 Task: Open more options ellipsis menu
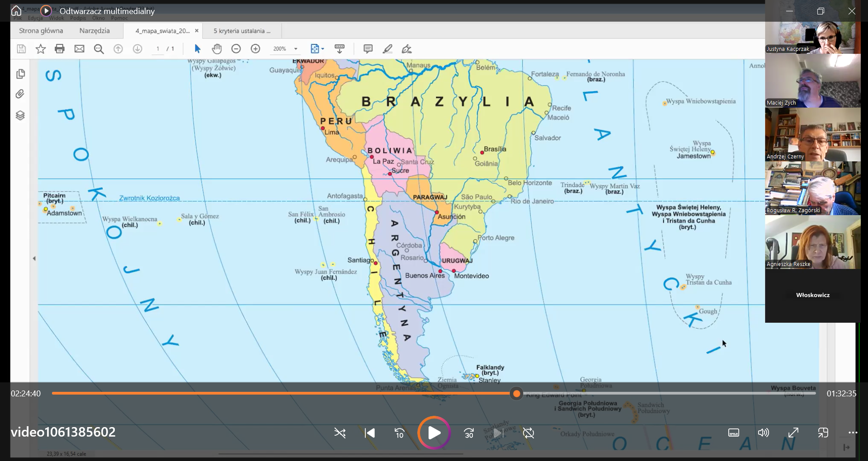pyautogui.click(x=853, y=433)
